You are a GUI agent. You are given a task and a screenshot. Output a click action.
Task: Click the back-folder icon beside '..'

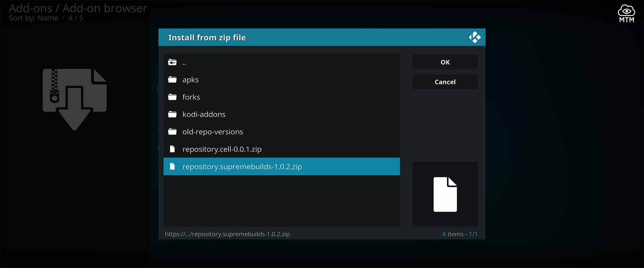click(172, 62)
